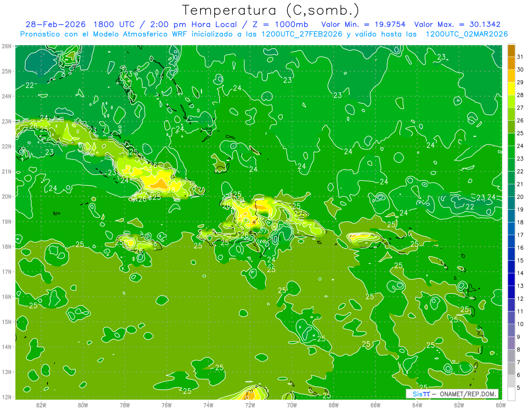The height and width of the screenshot is (411, 532).
Task: Click the '66W' longitude axis label
Action: (x=376, y=405)
